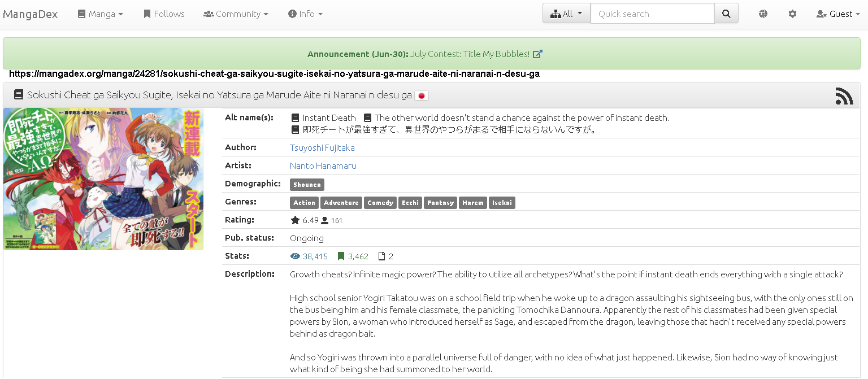Open the globe language selector icon
This screenshot has width=868, height=379.
point(763,14)
